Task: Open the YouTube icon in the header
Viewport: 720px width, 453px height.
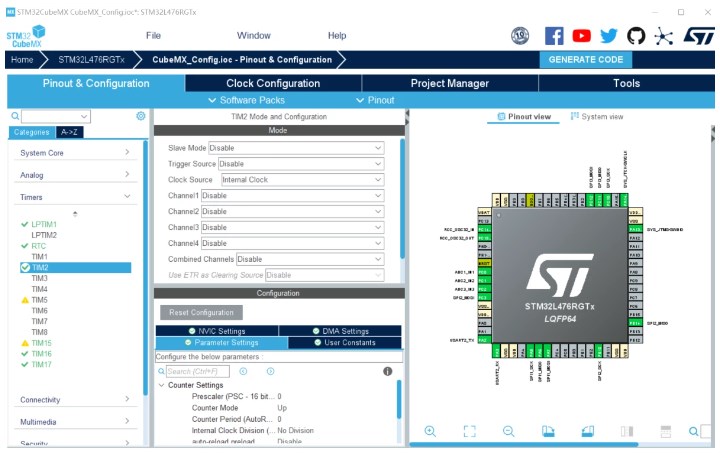Action: click(581, 36)
